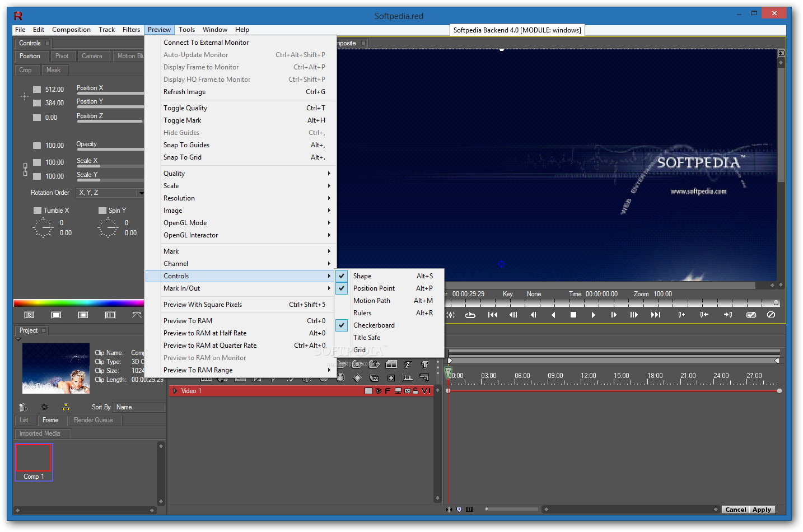Click the ring-shaped icon in Project panel
803x532 pixels.
[44, 407]
